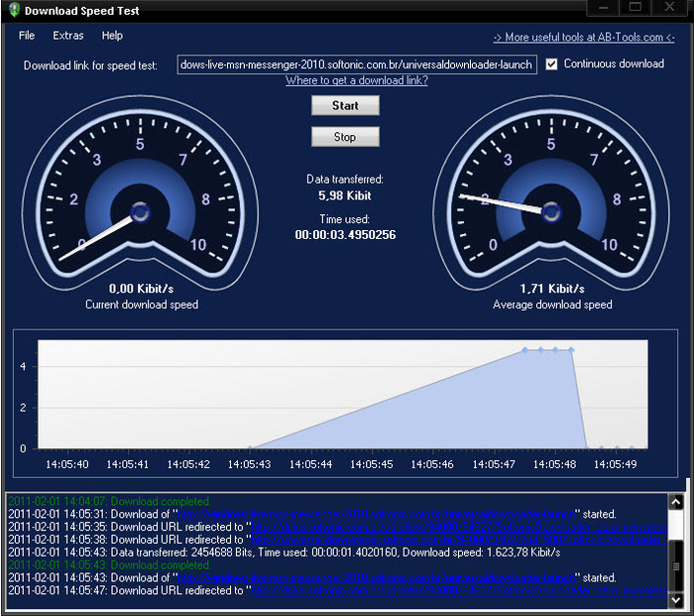Select the 14:04:07 Download completed log line
694x616 pixels.
point(109,501)
